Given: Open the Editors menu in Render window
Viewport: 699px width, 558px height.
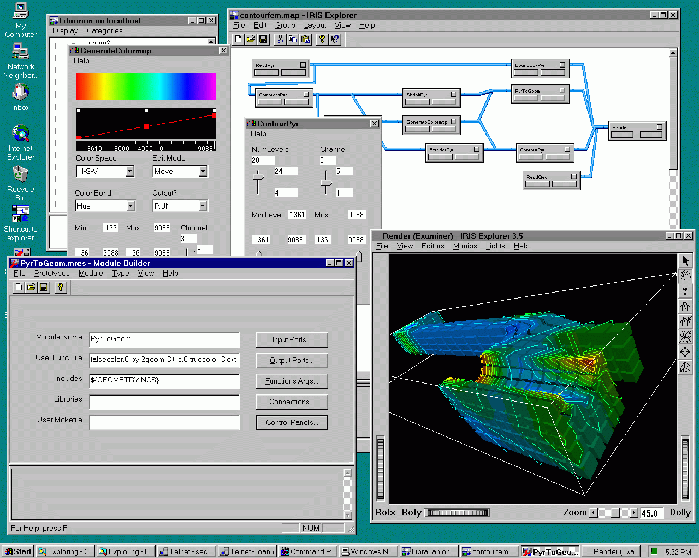Looking at the screenshot, I should point(433,245).
